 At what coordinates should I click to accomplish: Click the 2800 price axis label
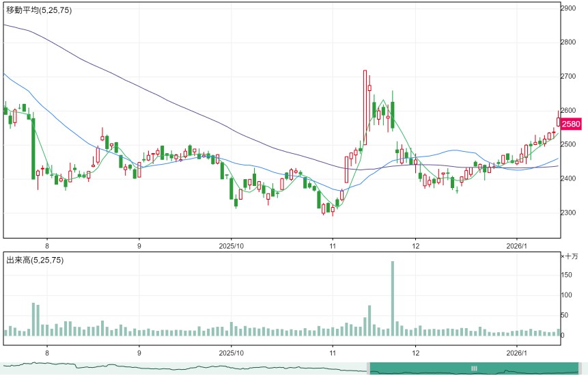(568, 42)
